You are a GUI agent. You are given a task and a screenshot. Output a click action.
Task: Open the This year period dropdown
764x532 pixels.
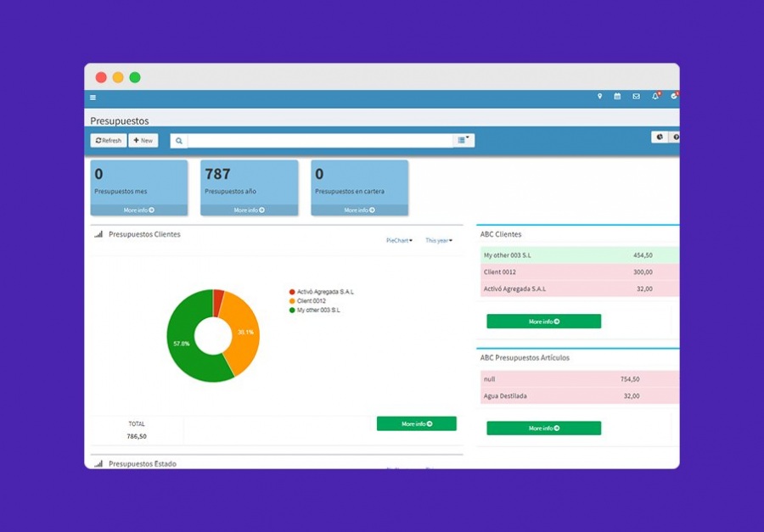[x=439, y=241]
